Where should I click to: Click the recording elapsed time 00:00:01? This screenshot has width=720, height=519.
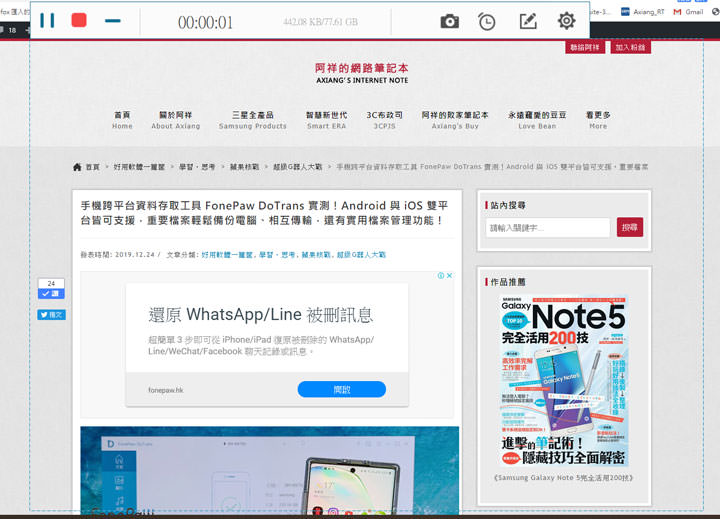point(205,22)
